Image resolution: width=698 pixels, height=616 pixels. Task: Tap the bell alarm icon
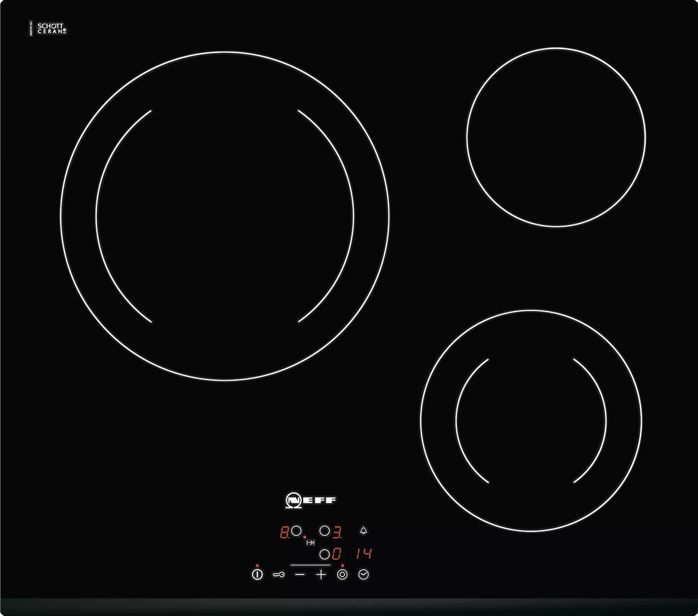[363, 531]
